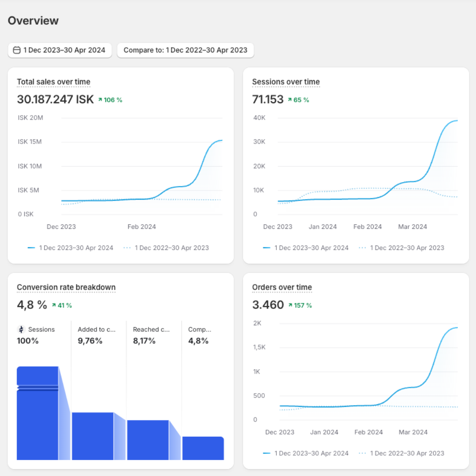Select the Sessions 100% funnel bar
Viewport: 476px width, 476px height.
37,413
